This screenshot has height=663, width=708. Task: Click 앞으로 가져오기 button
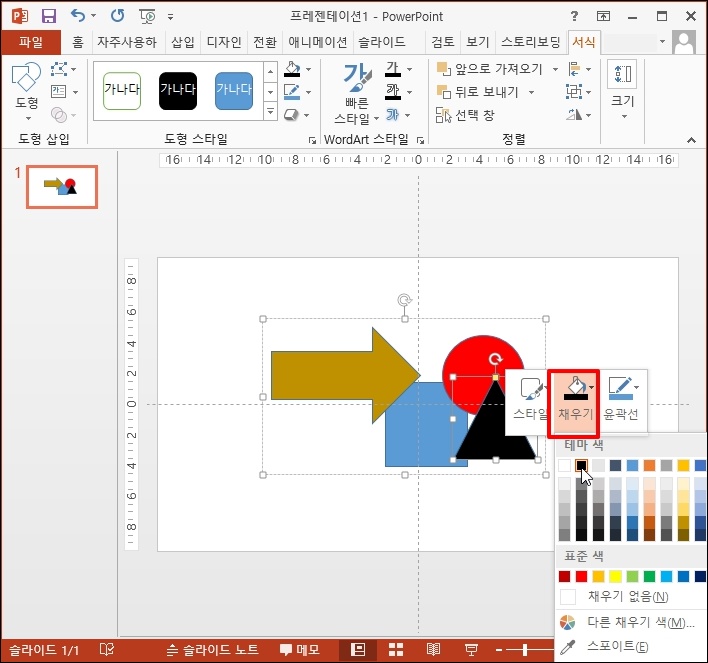[489, 69]
